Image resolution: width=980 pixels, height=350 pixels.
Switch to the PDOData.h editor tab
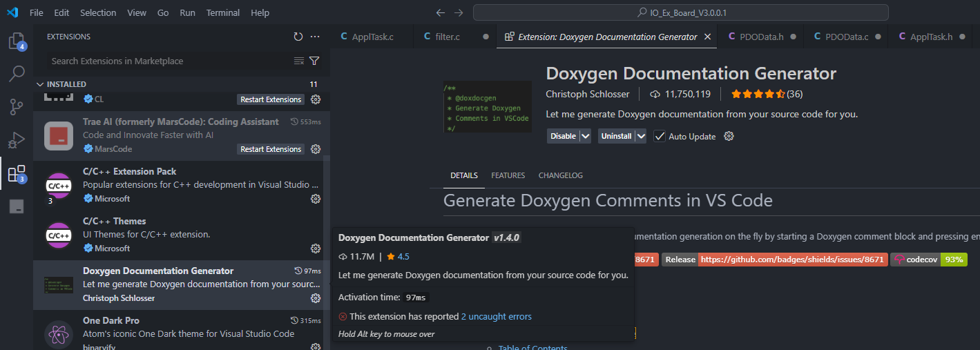pyautogui.click(x=761, y=37)
